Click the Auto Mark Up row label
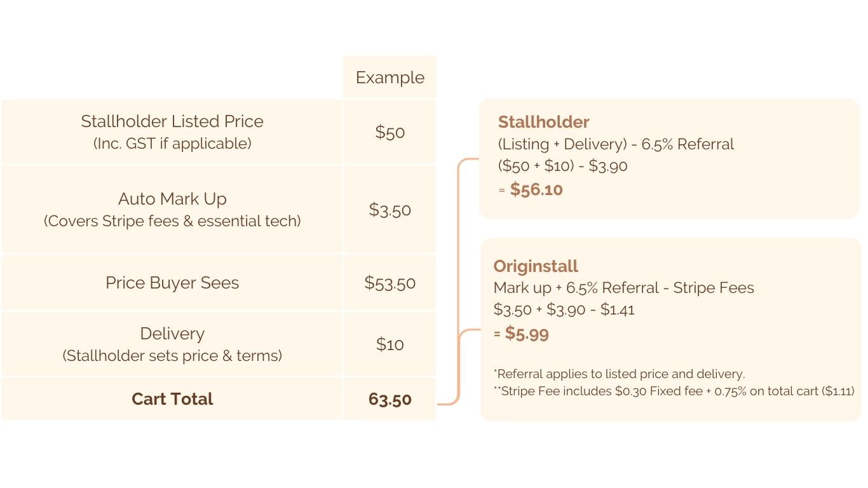 172,199
